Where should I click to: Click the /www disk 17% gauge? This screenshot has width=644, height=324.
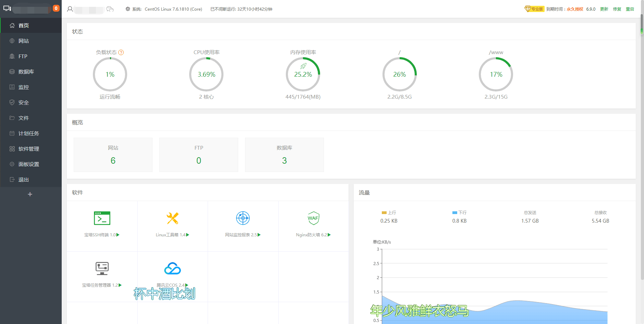(x=496, y=74)
